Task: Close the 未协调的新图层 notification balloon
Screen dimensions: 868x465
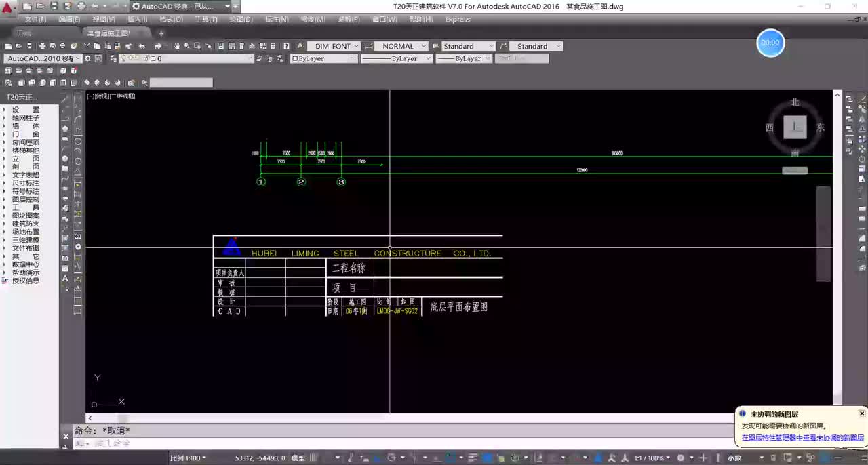Action: 862,413
